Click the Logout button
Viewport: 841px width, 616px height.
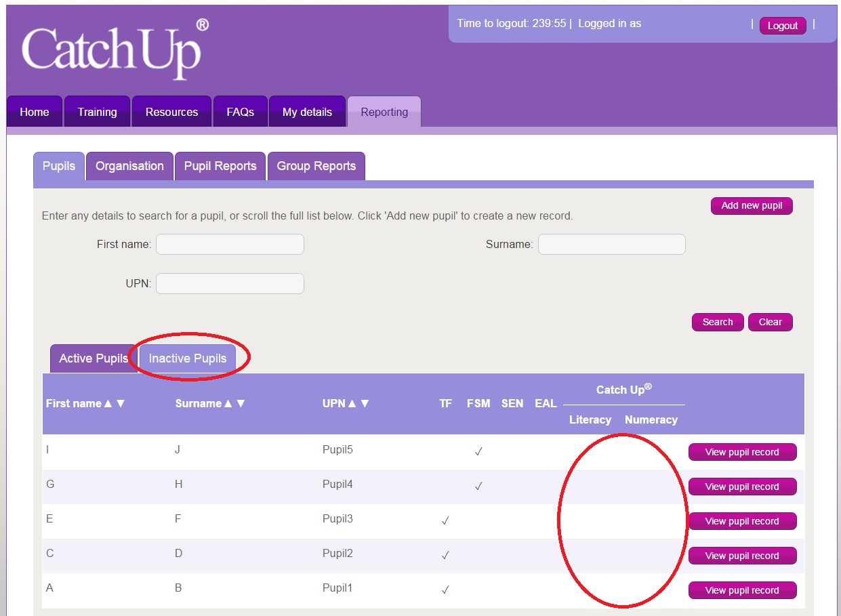(783, 26)
